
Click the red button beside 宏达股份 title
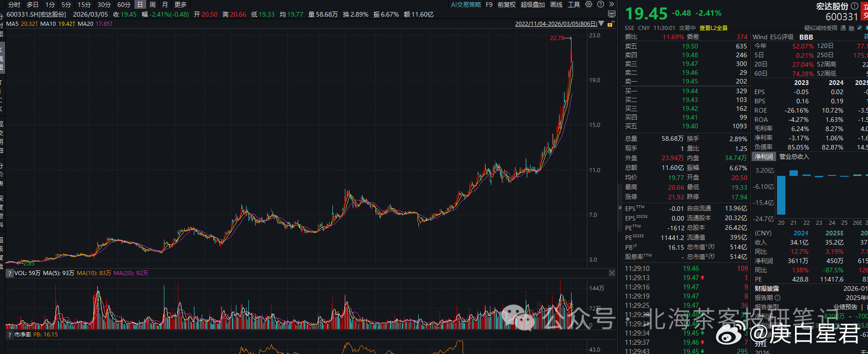coord(865,11)
